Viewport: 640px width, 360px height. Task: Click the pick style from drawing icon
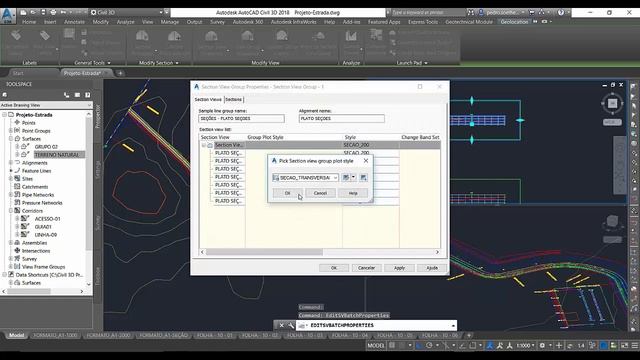coord(363,177)
